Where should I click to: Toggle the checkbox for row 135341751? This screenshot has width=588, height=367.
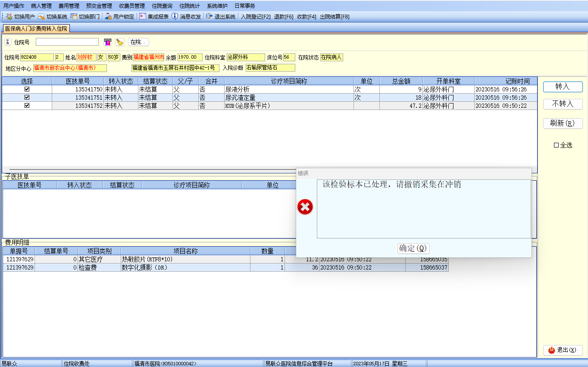click(27, 97)
